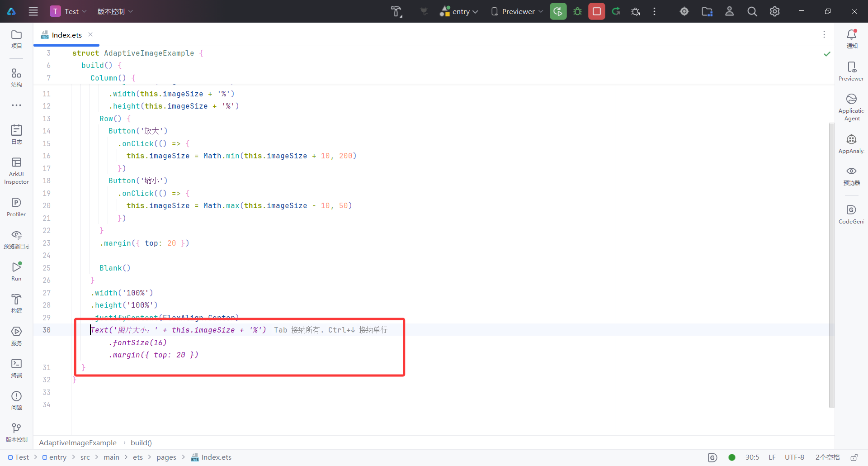The width and height of the screenshot is (868, 466).
Task: Click the hammer build icon in toolbar
Action: (396, 11)
